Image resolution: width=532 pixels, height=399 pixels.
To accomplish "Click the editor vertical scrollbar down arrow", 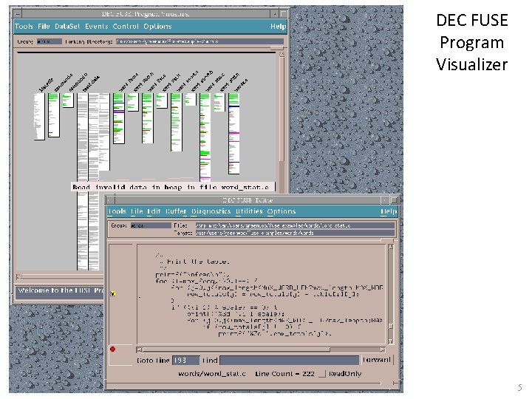I will click(x=391, y=341).
